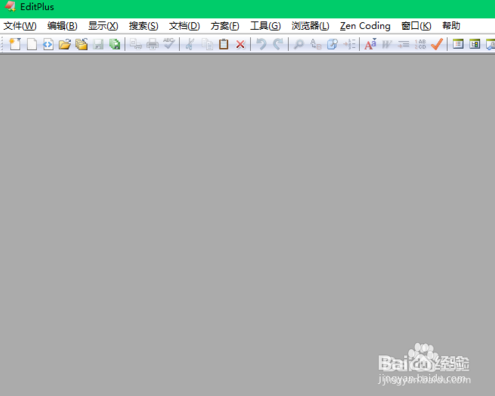The image size is (495, 396).
Task: Click the green Save All icon
Action: (x=115, y=44)
